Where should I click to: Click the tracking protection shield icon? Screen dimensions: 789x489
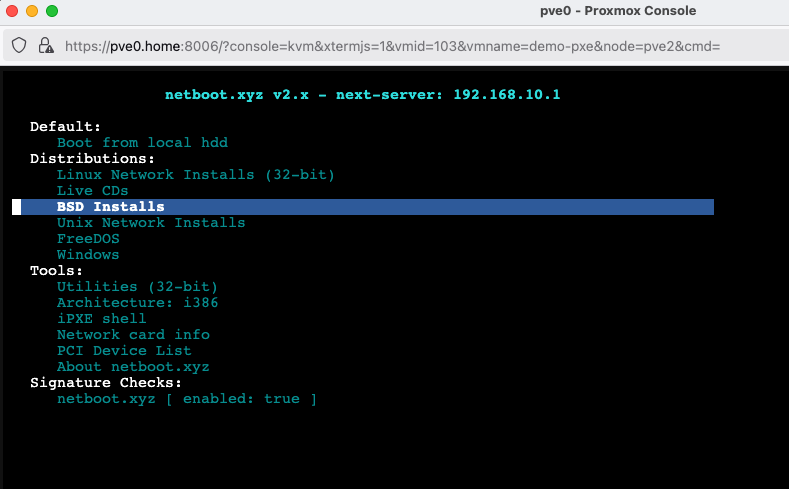coord(19,46)
